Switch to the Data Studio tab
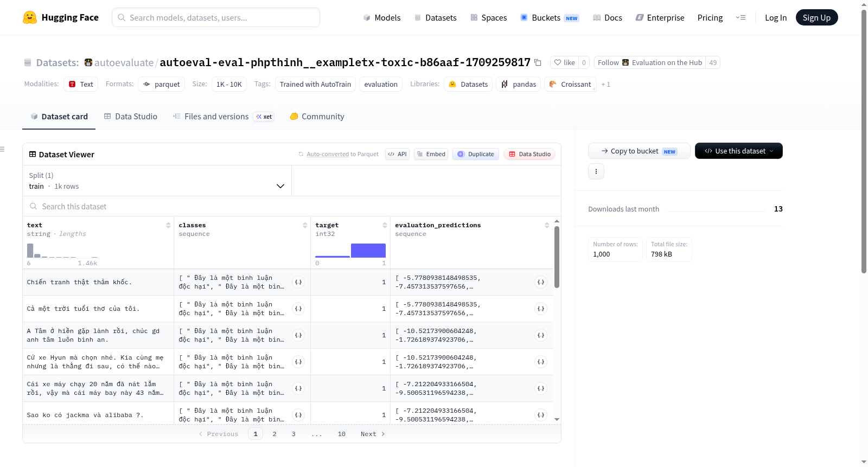Viewport: 868px width, 467px height. tap(131, 116)
